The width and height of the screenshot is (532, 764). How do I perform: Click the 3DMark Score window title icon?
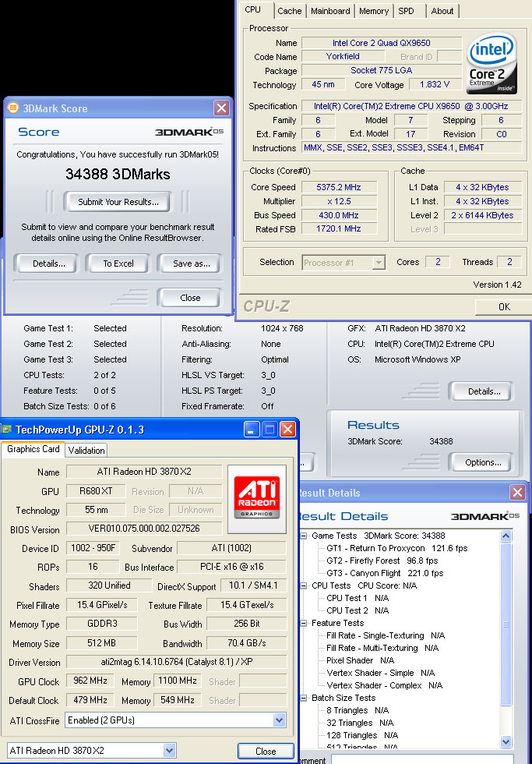click(13, 108)
